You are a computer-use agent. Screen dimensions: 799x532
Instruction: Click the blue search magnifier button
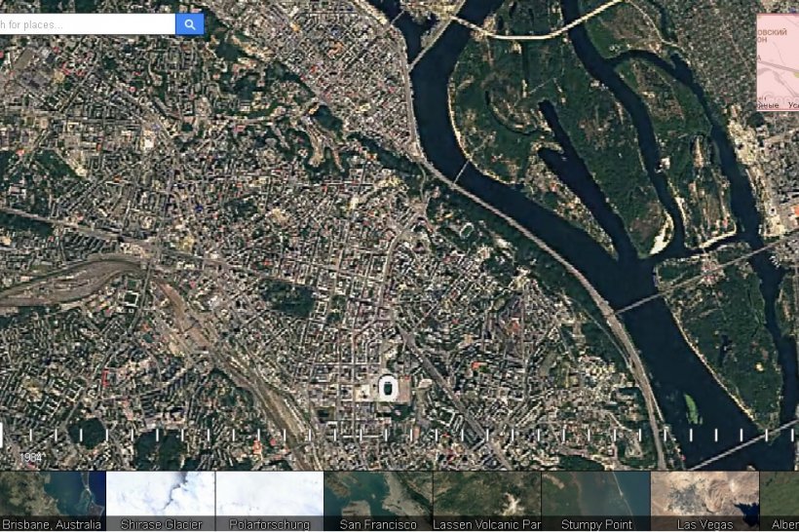point(190,24)
